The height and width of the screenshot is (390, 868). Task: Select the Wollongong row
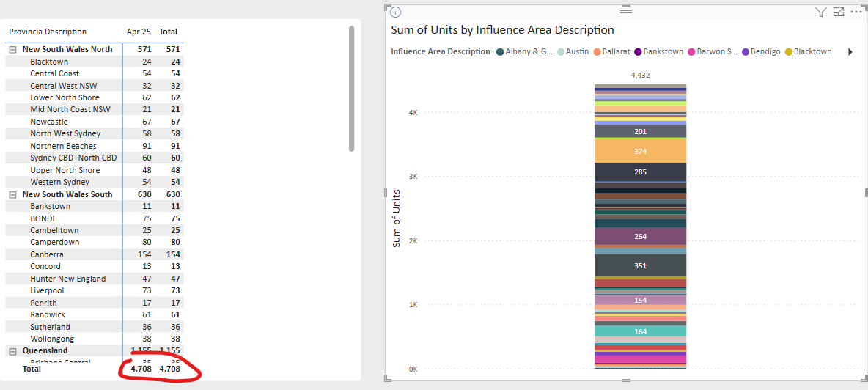coord(95,339)
